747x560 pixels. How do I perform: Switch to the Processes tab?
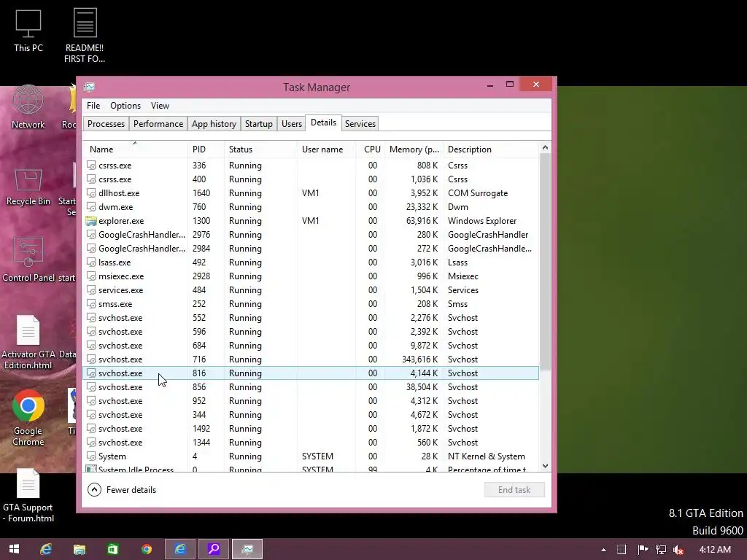coord(106,124)
